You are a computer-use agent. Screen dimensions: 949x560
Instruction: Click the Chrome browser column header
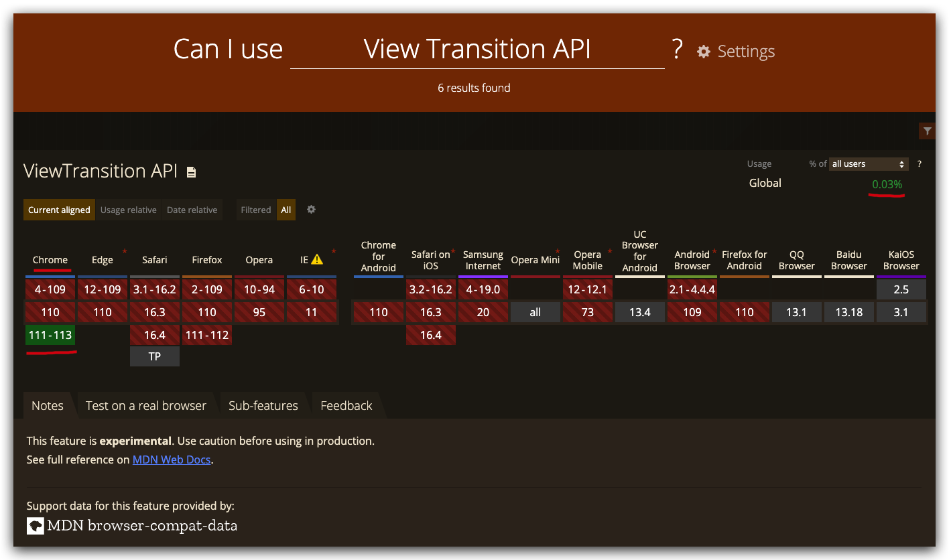click(x=50, y=260)
